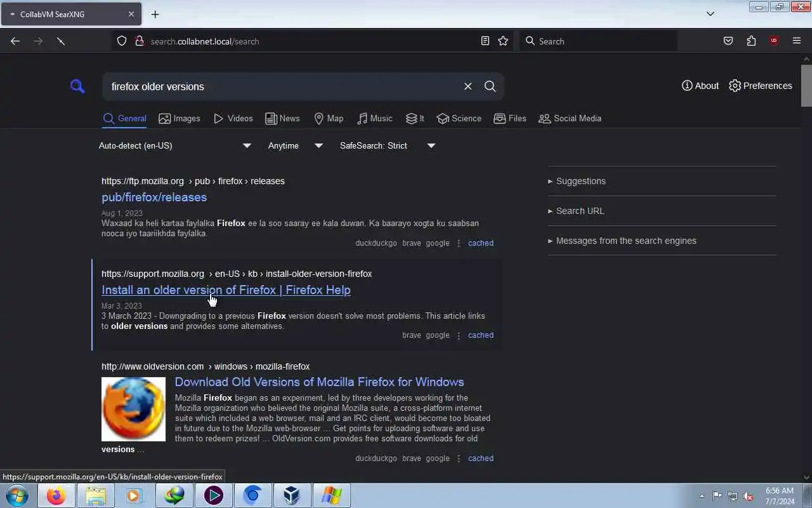The height and width of the screenshot is (508, 812).
Task: Click the page vertical scrollbar thumb
Action: pyautogui.click(x=807, y=86)
